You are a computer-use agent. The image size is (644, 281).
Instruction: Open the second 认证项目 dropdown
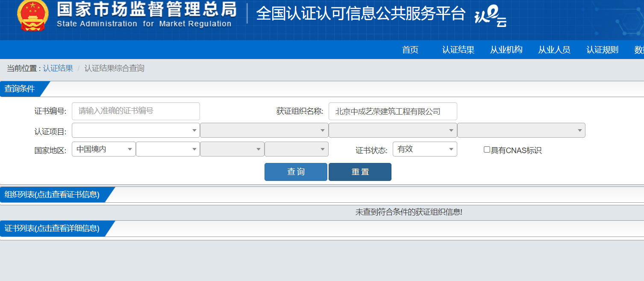pos(264,130)
